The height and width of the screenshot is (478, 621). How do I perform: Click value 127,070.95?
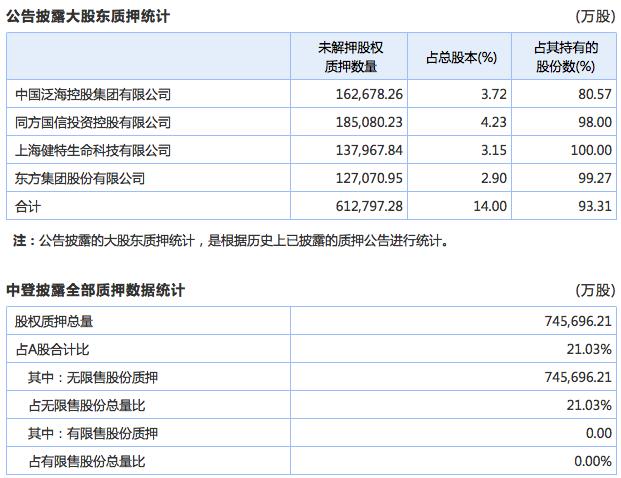tap(369, 178)
